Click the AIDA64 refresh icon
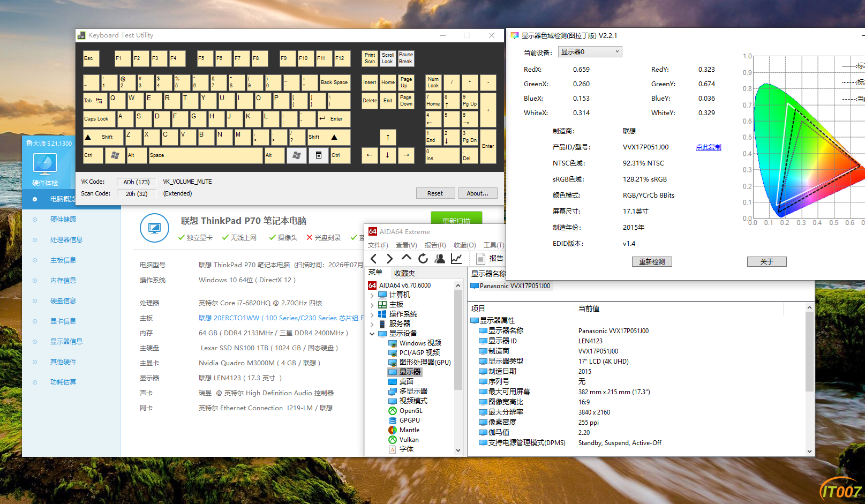This screenshot has height=504, width=865. click(423, 259)
